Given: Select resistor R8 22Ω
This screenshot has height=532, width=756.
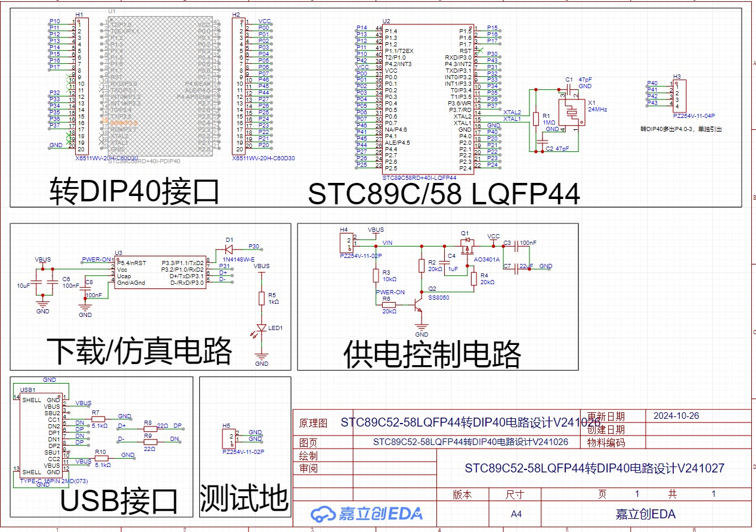Looking at the screenshot, I should (149, 428).
